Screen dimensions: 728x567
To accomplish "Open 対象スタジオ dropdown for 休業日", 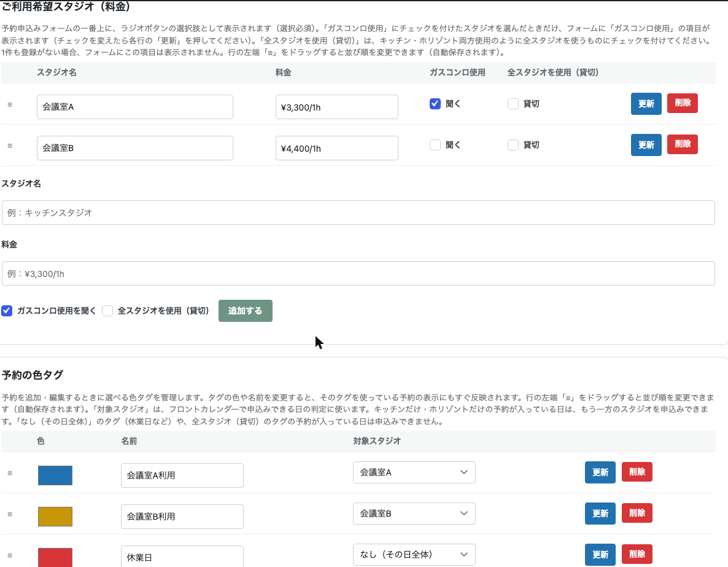I will [414, 555].
